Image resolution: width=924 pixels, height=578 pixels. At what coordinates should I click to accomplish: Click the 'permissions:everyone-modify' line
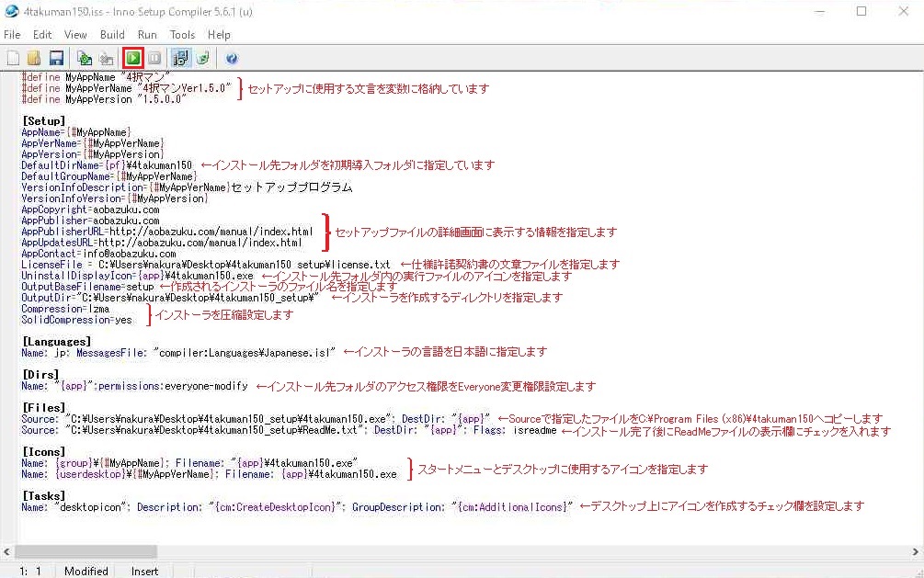(135, 386)
